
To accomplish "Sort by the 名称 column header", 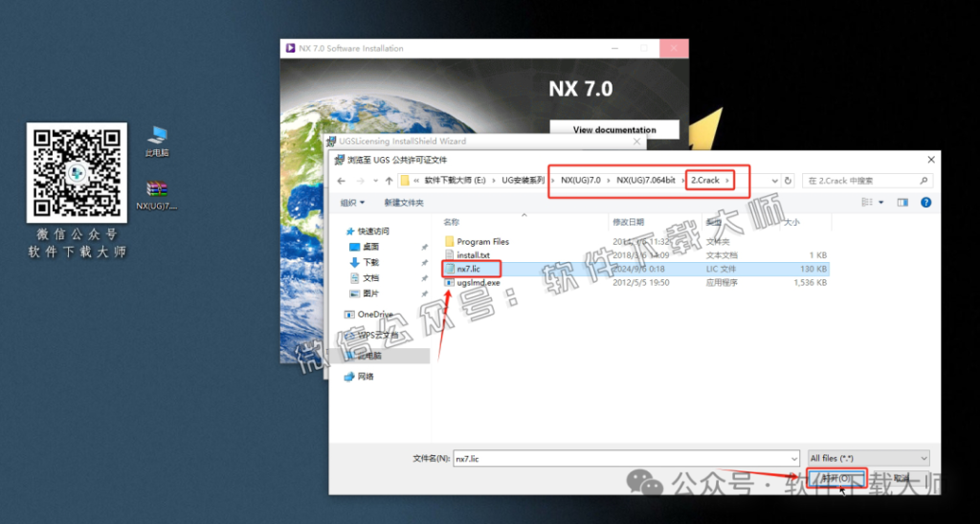I will click(x=452, y=222).
